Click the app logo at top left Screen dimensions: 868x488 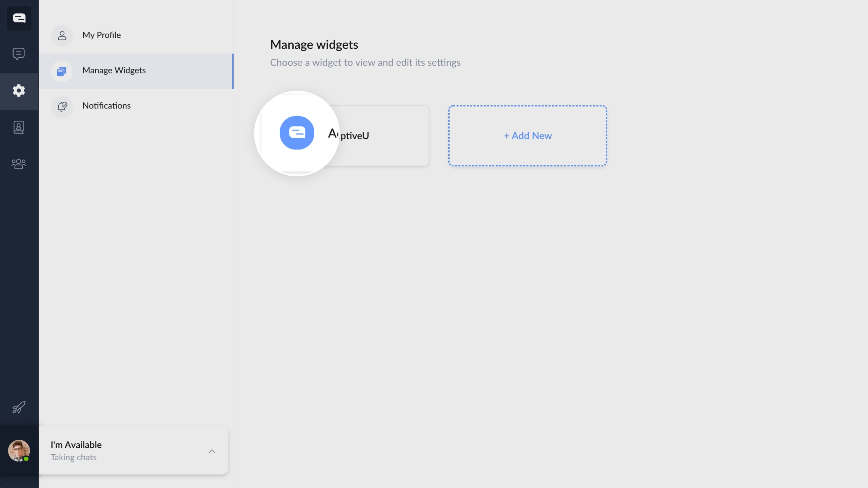coord(19,18)
